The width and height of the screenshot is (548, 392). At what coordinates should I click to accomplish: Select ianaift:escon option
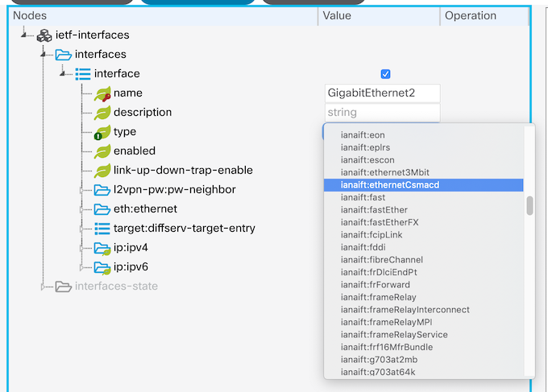(x=423, y=160)
